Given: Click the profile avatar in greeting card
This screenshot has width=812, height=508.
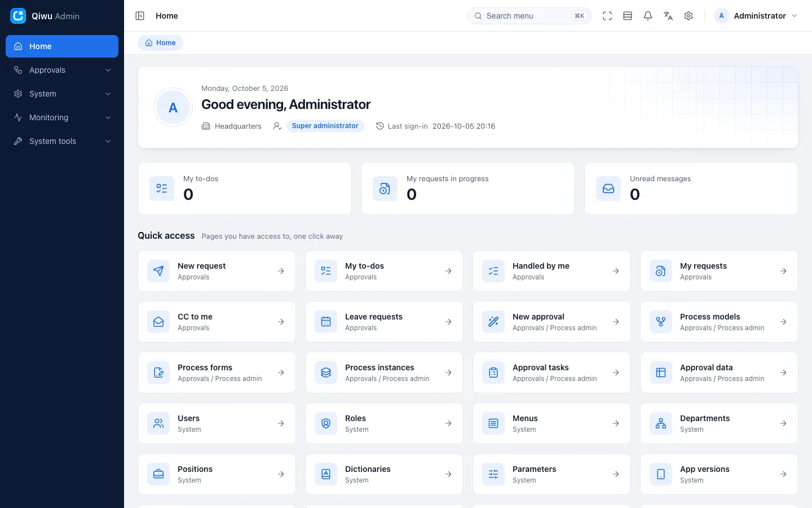Looking at the screenshot, I should tap(173, 107).
